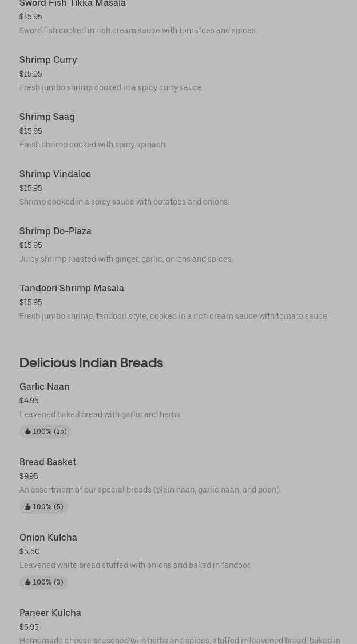Viewport: 357px width, 644px height.
Task: Open the Shrimp Curry menu item
Action: [48, 60]
